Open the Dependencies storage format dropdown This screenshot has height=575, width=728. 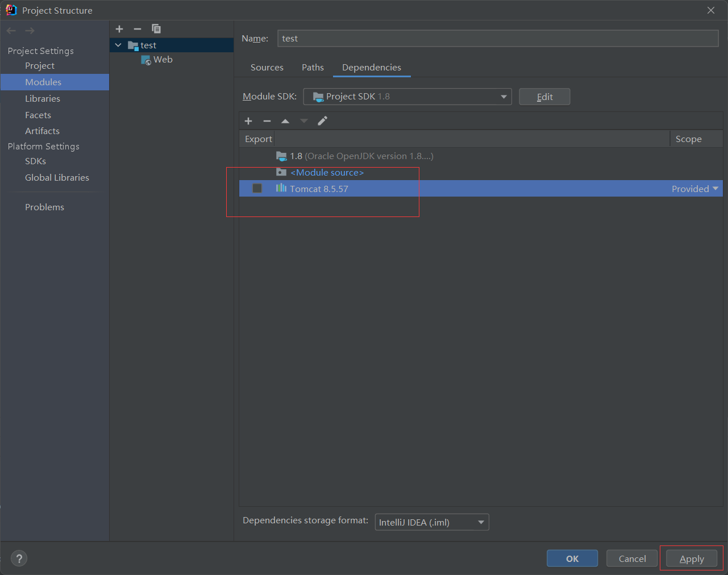(432, 522)
